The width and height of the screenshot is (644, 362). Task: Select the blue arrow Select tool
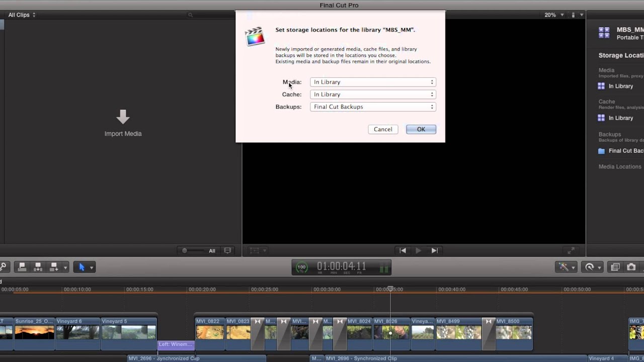click(82, 267)
